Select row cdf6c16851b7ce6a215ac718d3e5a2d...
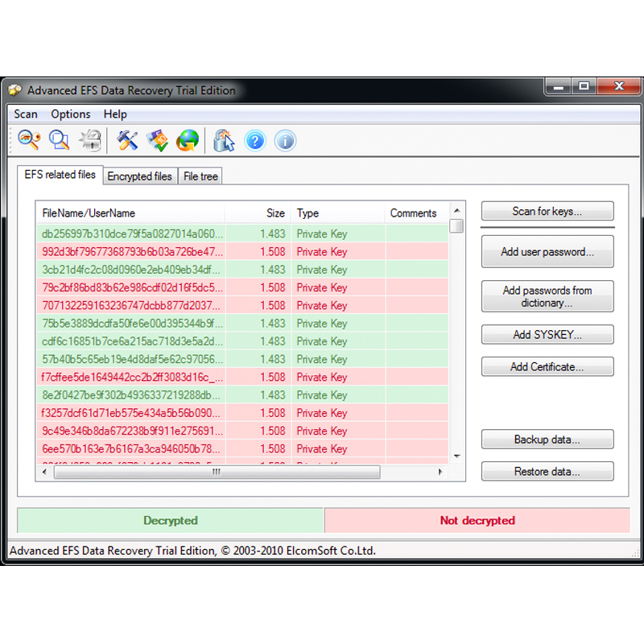 tap(243, 341)
